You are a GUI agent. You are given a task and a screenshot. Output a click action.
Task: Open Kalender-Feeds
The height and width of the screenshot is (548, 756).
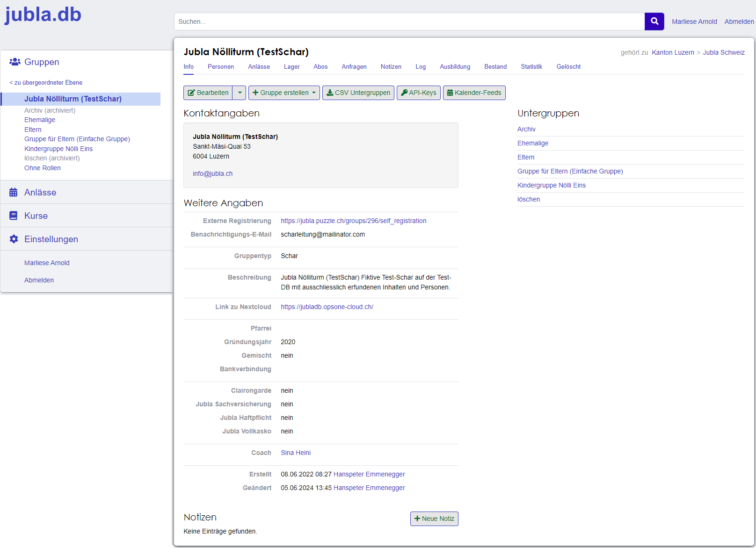coord(474,93)
